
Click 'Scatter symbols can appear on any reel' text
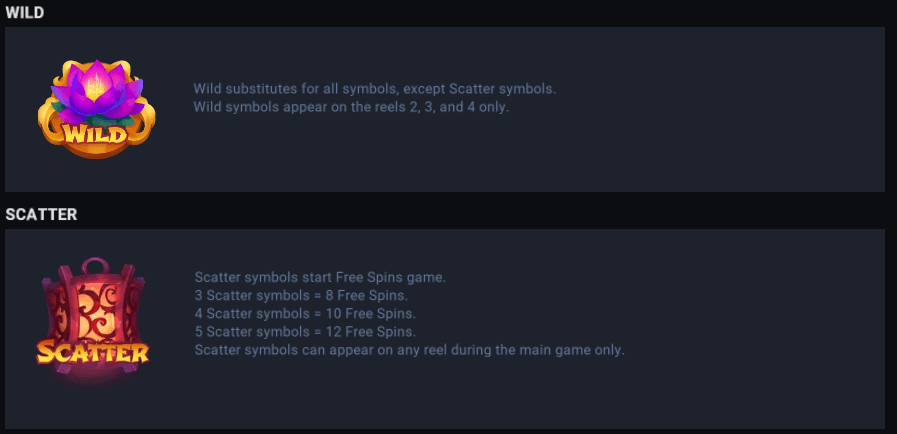(409, 350)
